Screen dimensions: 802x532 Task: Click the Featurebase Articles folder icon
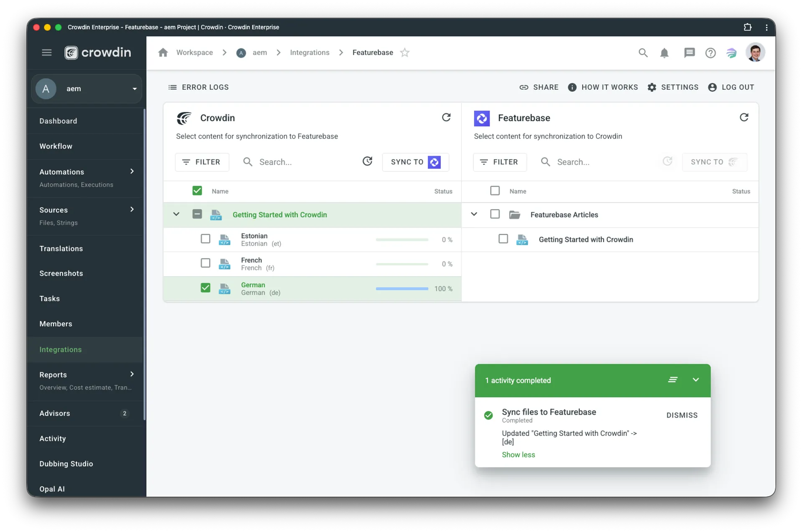click(515, 215)
